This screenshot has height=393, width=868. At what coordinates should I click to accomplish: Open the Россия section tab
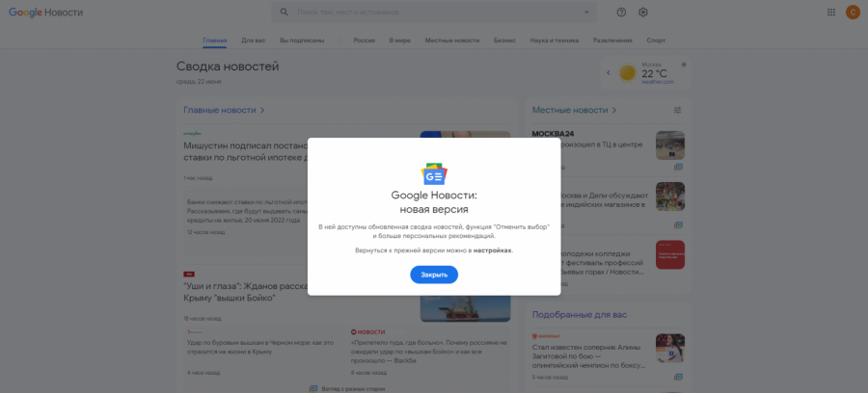(x=365, y=40)
